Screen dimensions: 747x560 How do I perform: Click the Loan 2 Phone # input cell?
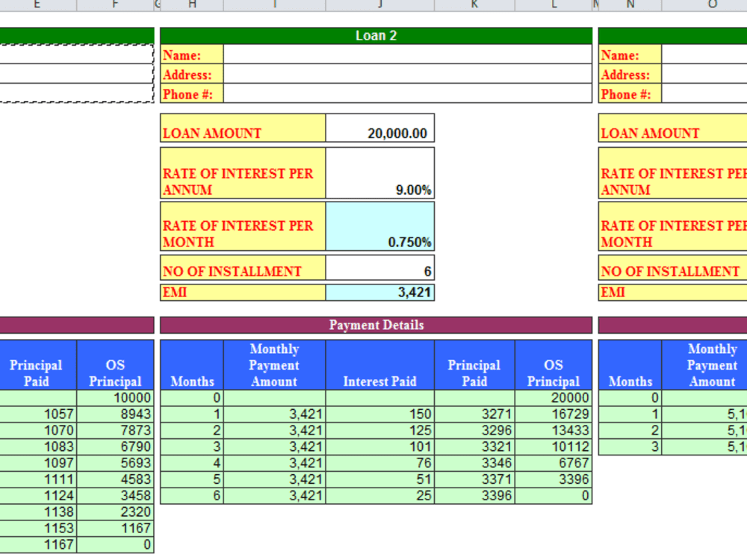pyautogui.click(x=408, y=94)
